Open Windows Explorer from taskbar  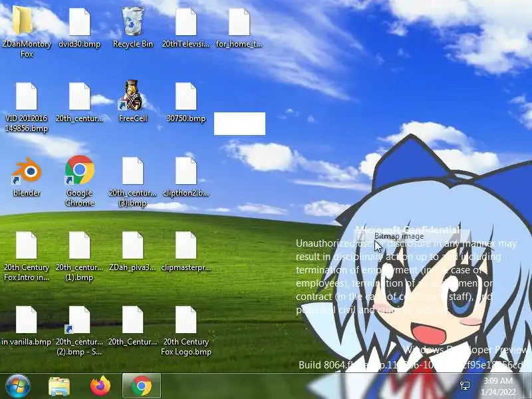click(x=59, y=386)
